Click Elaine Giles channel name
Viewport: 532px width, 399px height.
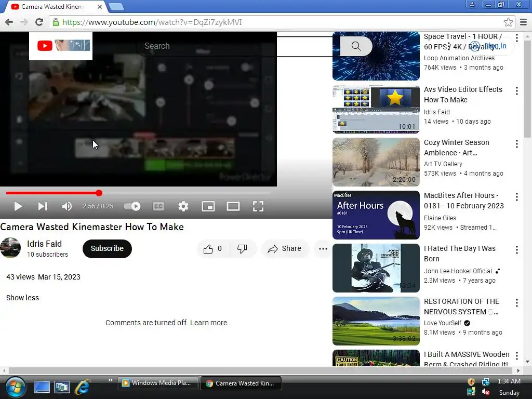[x=440, y=218]
